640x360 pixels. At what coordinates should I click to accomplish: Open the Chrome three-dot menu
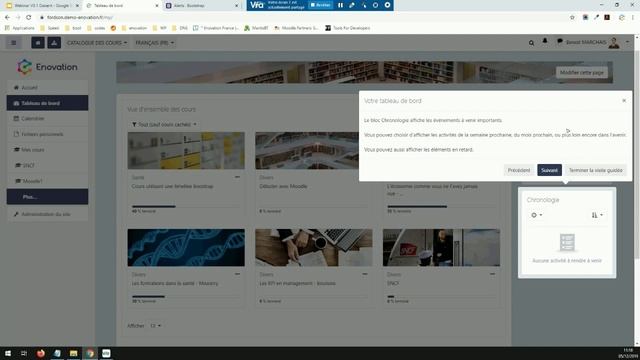tap(633, 17)
